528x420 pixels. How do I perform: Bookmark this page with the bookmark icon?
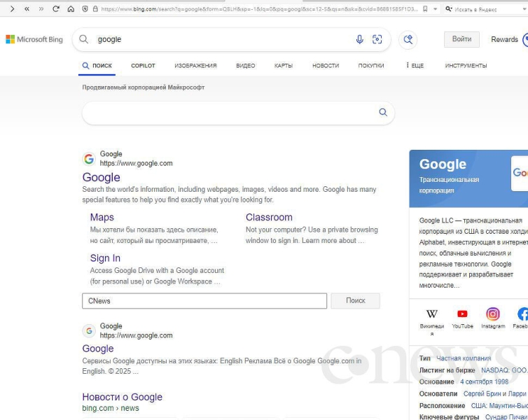coord(425,9)
